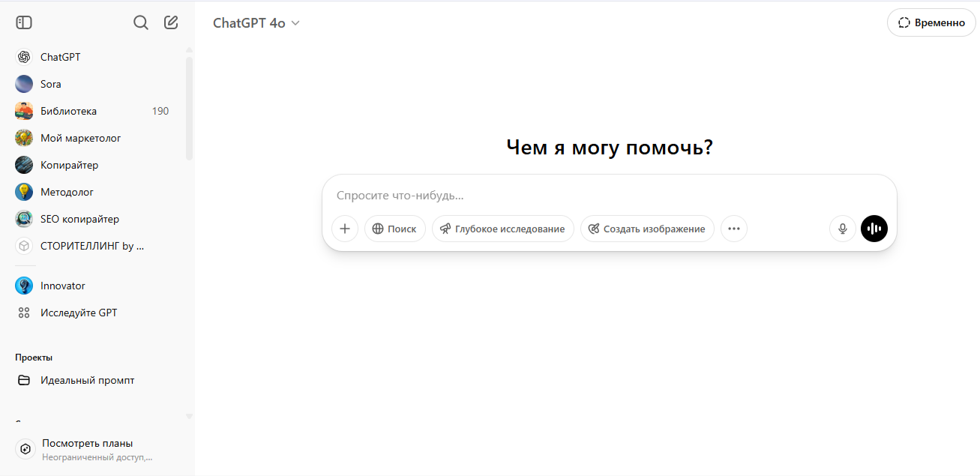Toggle the Создать изображение chip

coord(647,229)
